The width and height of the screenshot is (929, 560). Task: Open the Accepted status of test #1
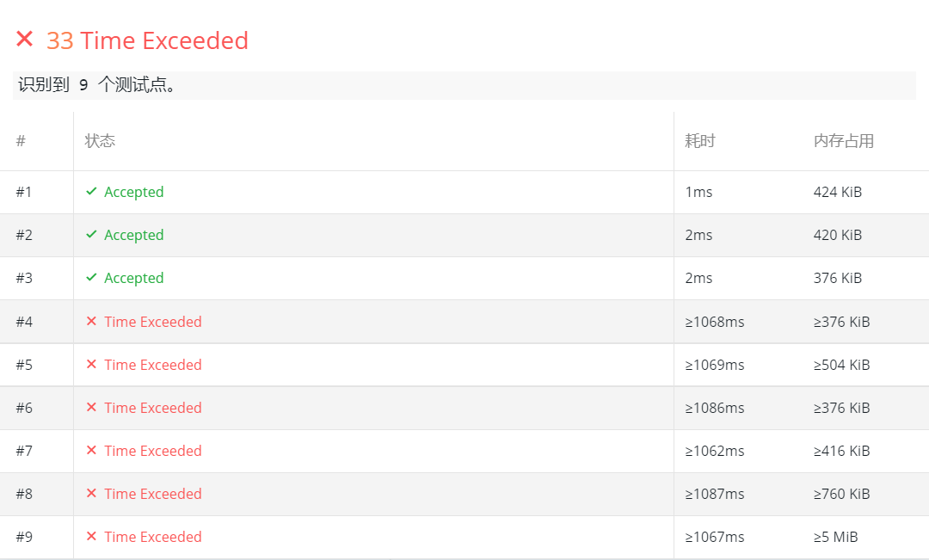(x=134, y=192)
